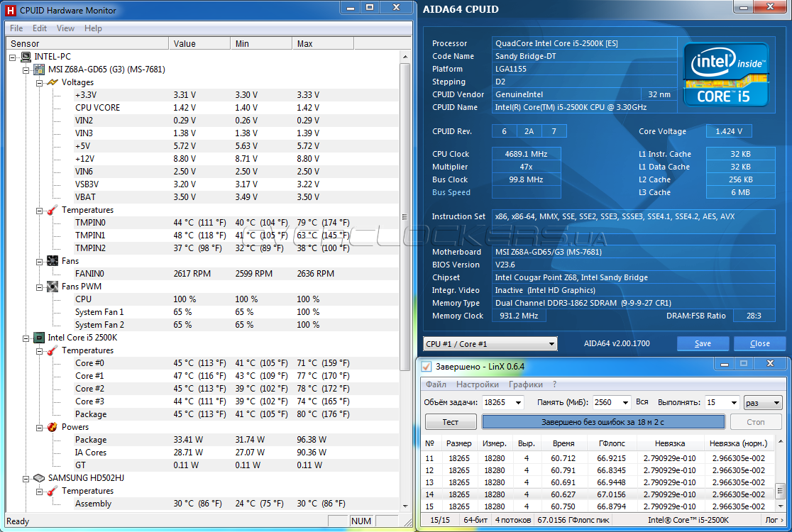The image size is (792, 532).
Task: Click the Save button in AIDA64
Action: [703, 344]
